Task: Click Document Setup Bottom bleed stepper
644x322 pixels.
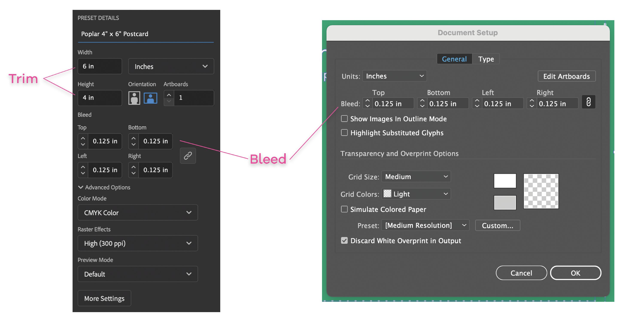Action: coord(422,103)
